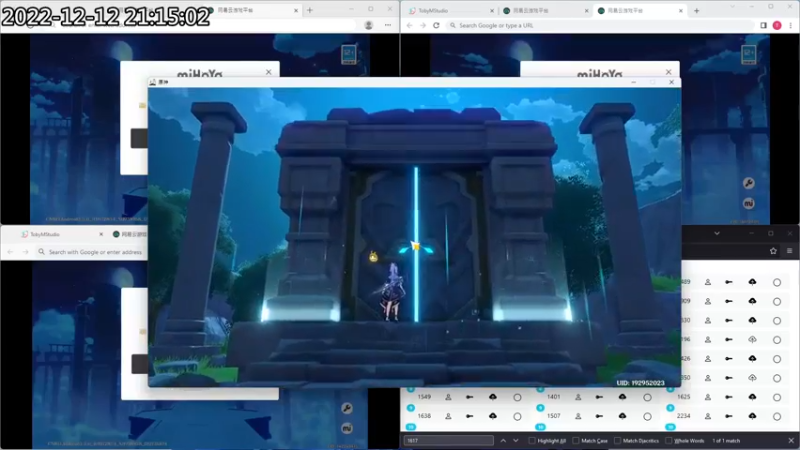
Task: Click the user icon in row 1638
Action: tap(448, 416)
